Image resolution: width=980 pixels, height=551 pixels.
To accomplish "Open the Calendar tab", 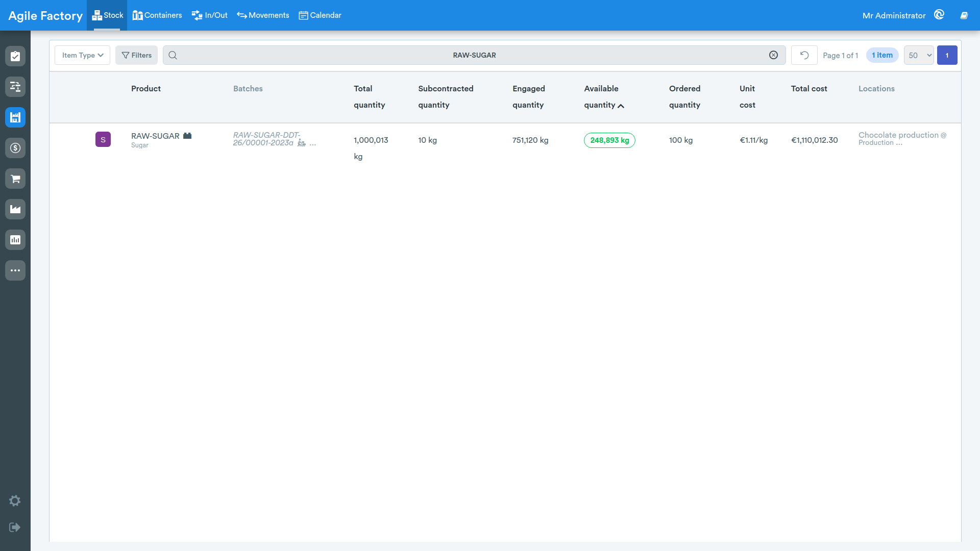I will click(x=320, y=15).
